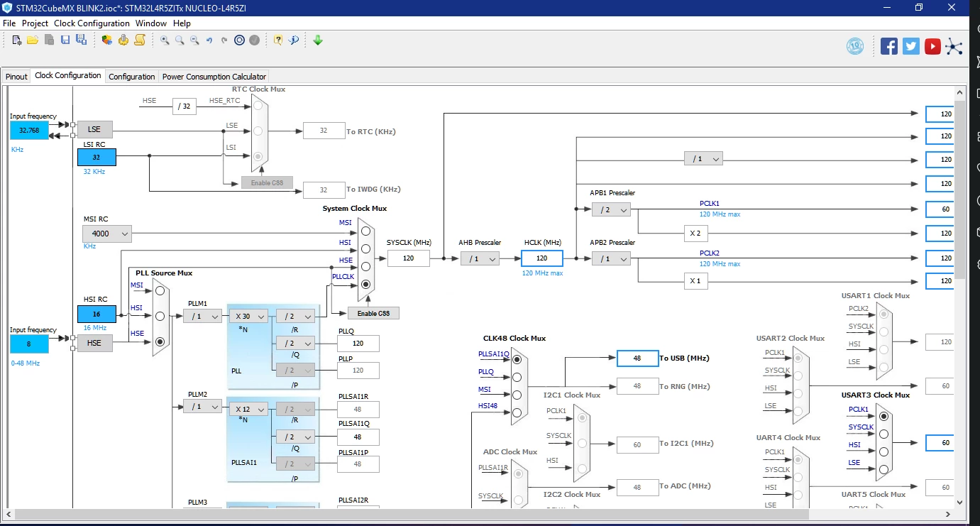Open the APB1 Prescaler dropdown
Screen dimensions: 980x526
[x=611, y=209]
